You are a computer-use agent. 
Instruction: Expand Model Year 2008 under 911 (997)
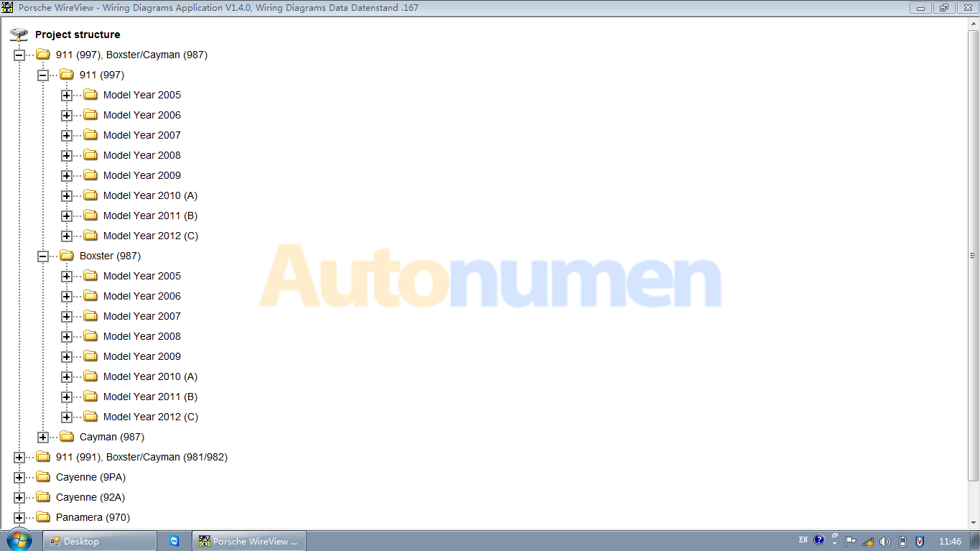point(67,155)
